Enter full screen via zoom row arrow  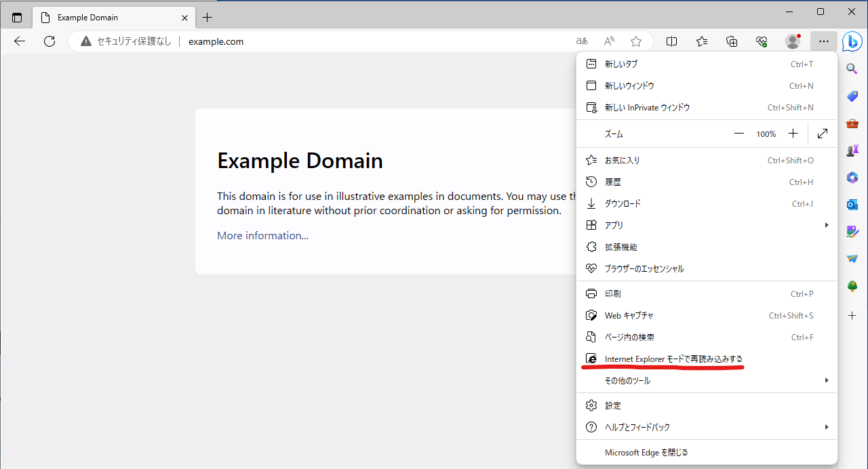[823, 134]
